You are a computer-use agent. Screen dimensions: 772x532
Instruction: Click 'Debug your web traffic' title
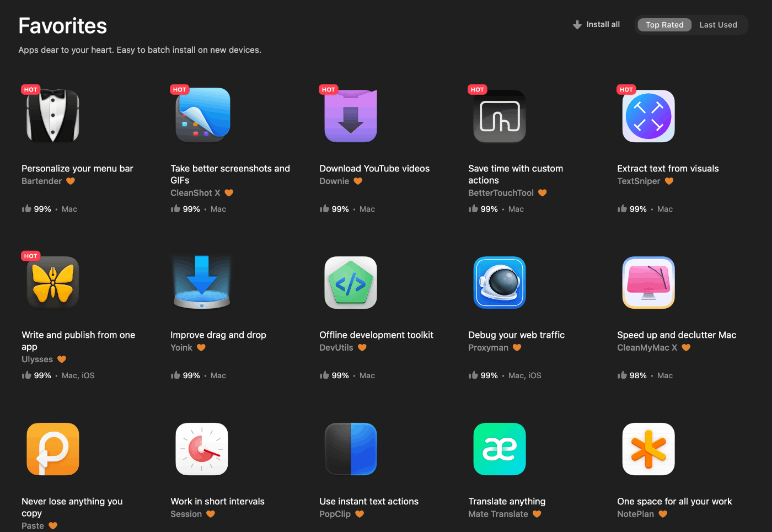point(516,335)
